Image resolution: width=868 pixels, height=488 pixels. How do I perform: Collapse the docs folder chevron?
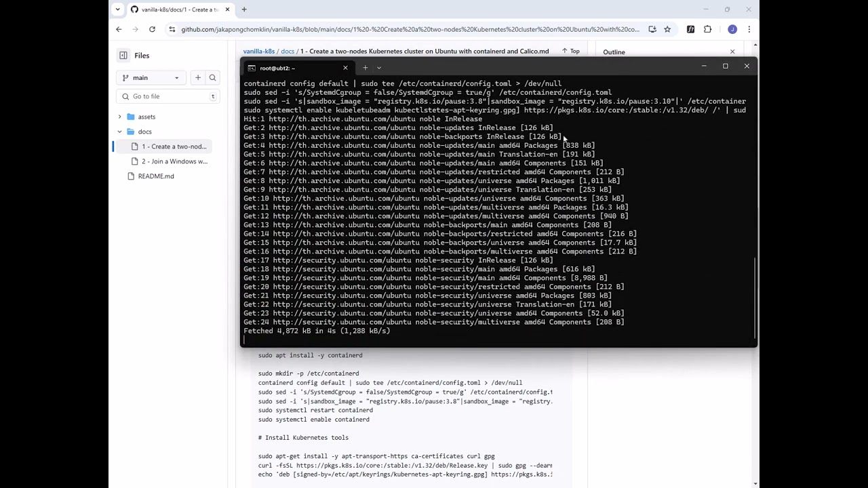point(120,131)
